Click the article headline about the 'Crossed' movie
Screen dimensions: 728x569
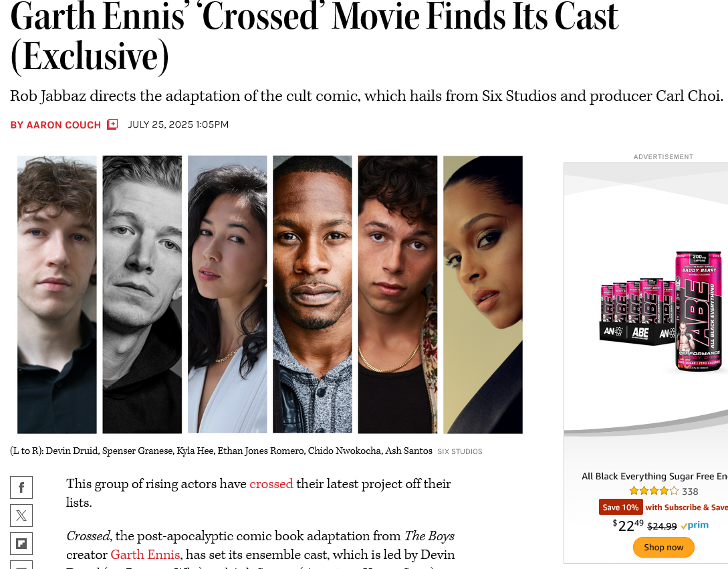[314, 36]
